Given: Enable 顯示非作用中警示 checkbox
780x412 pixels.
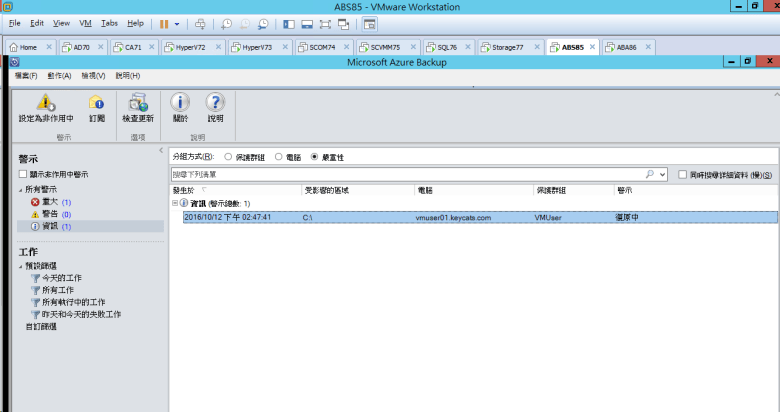Looking at the screenshot, I should pos(23,174).
